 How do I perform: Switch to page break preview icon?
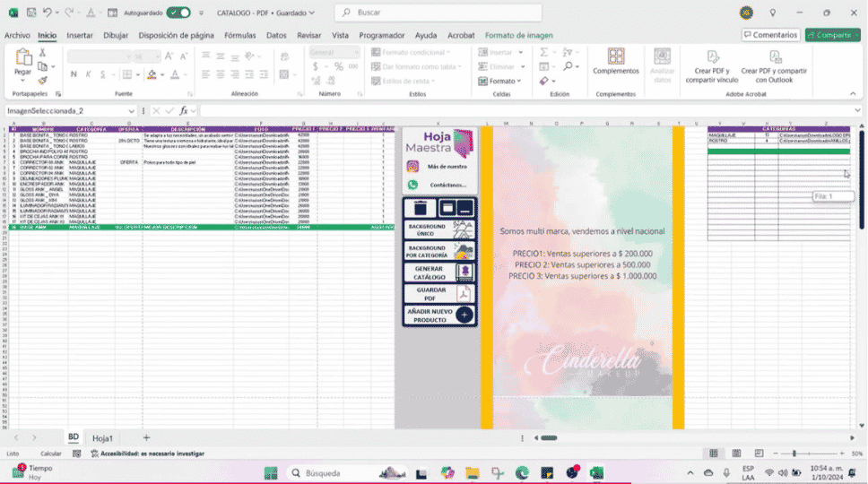point(759,454)
